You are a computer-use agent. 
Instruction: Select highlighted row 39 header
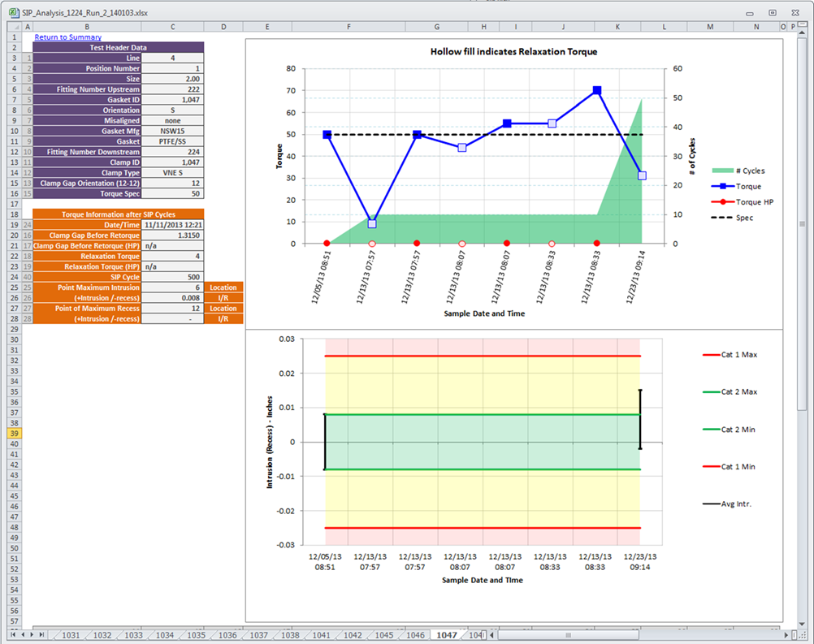14,434
